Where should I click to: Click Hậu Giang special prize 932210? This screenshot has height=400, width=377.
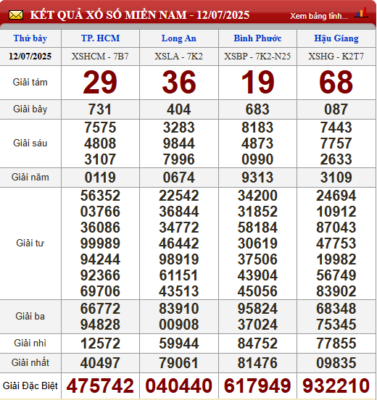(336, 386)
